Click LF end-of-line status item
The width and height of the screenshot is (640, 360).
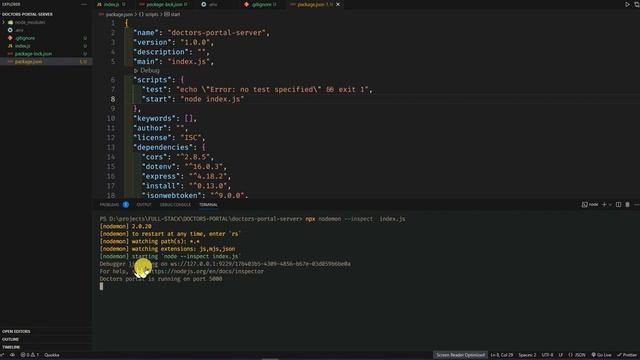(x=561, y=355)
